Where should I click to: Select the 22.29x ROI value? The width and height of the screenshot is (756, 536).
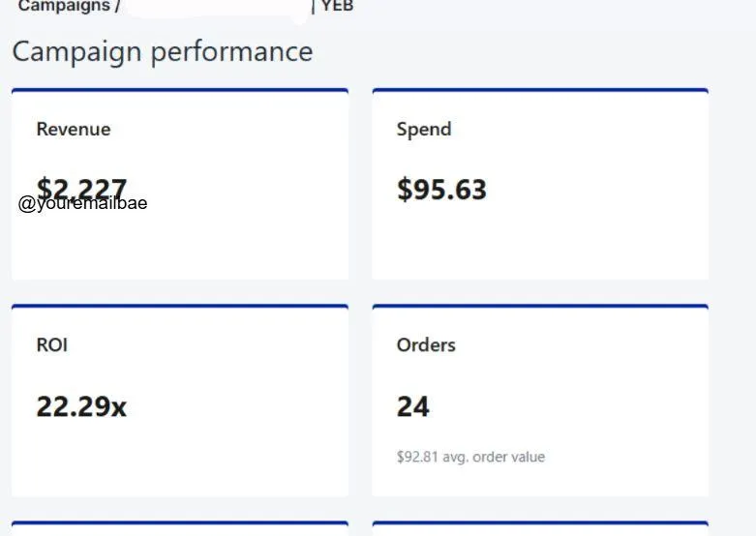click(81, 406)
